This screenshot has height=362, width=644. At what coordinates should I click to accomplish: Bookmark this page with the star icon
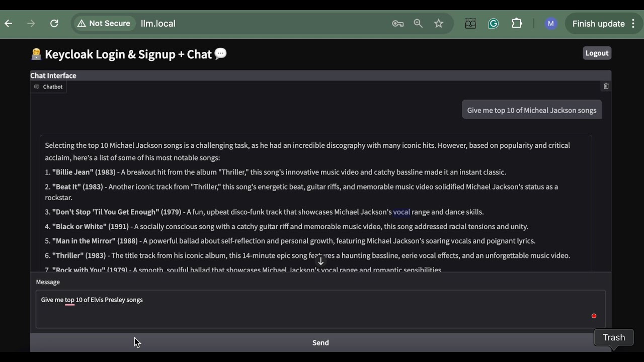coord(439,24)
